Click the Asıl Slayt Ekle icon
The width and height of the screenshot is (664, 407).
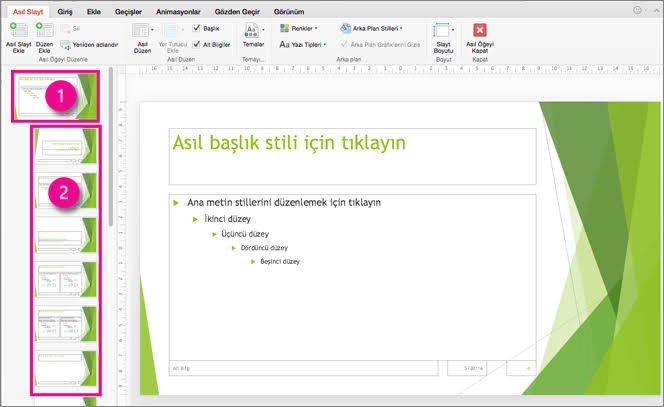pos(18,32)
